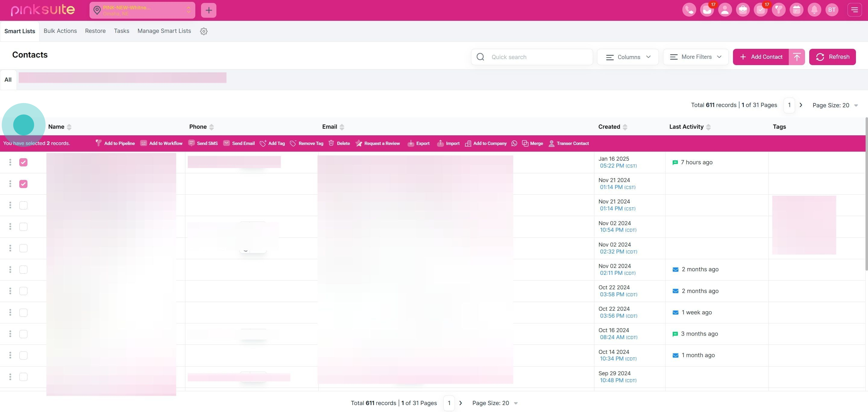Open the More Filters dropdown
This screenshot has width=868, height=412.
[696, 57]
